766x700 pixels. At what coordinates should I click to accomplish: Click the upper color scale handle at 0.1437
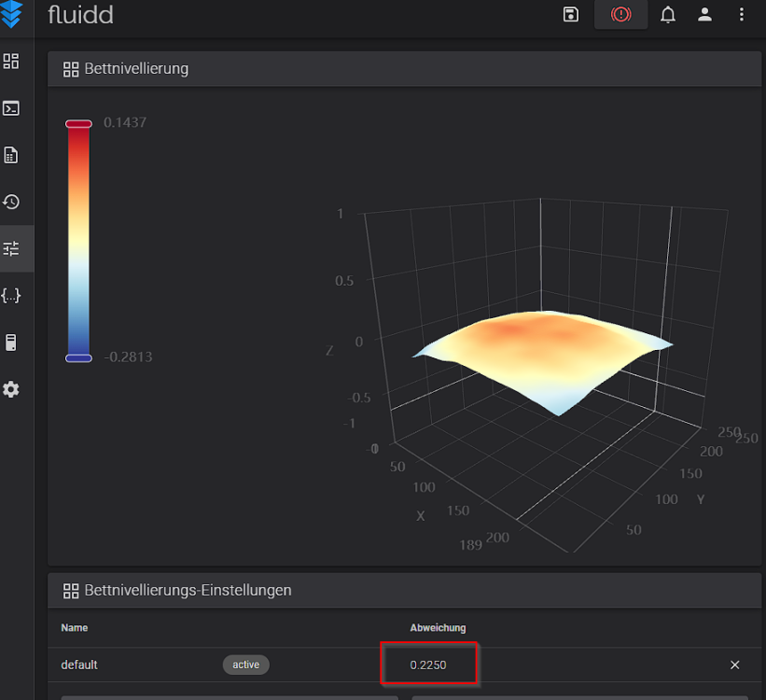[78, 123]
